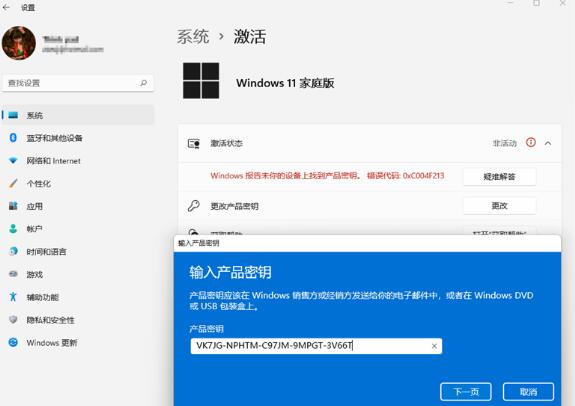The image size is (575, 406).
Task: Click 系统 in the breadcrumb
Action: click(193, 37)
